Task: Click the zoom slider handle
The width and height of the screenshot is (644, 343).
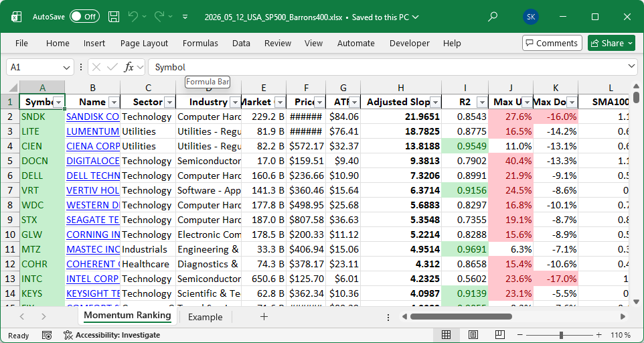Action: (561, 335)
